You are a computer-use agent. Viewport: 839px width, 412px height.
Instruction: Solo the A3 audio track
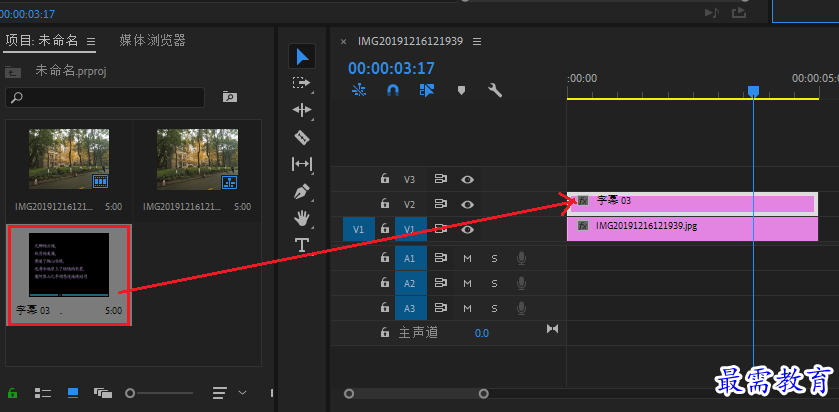click(494, 308)
